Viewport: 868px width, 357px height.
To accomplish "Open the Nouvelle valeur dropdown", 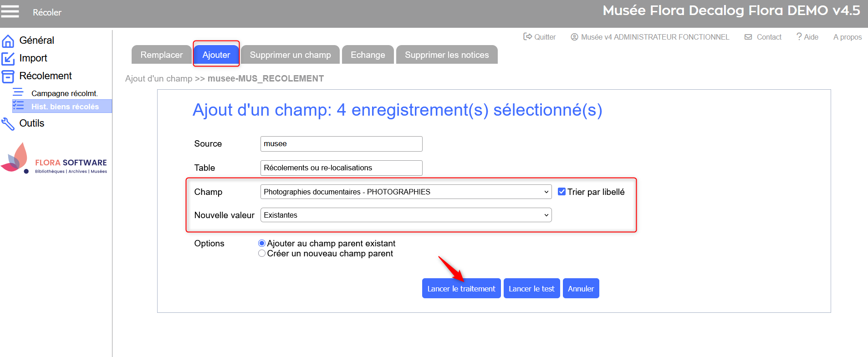I will (x=406, y=215).
